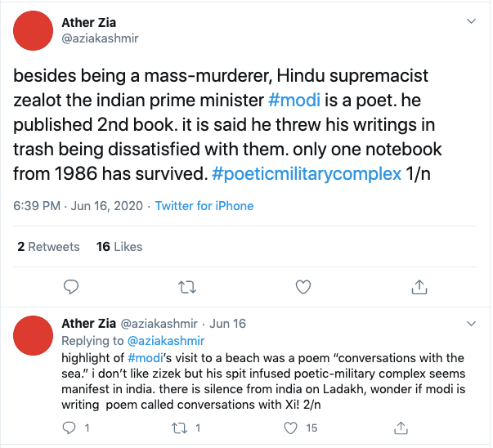The image size is (493, 448).
Task: Open the Twitter for iPhone source link
Action: tap(204, 205)
